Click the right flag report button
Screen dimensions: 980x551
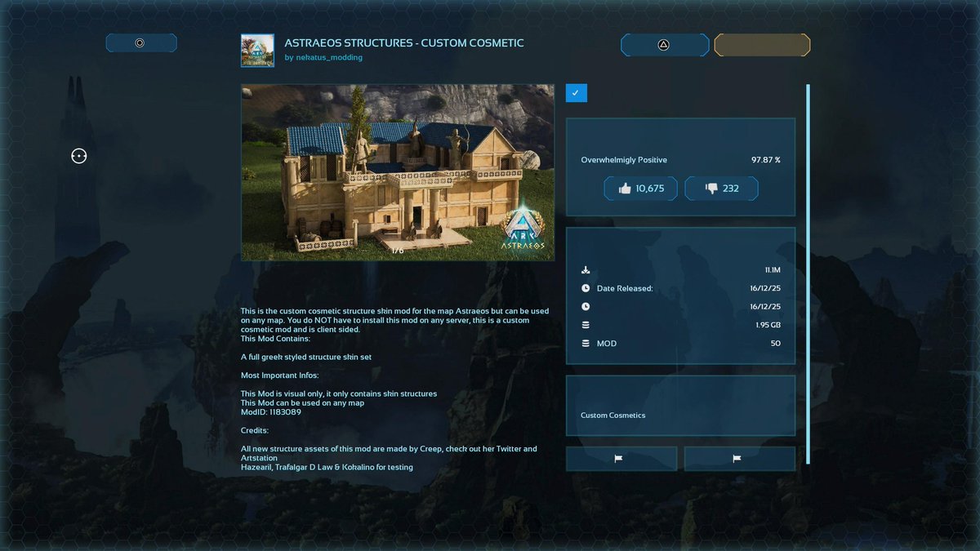pos(739,459)
